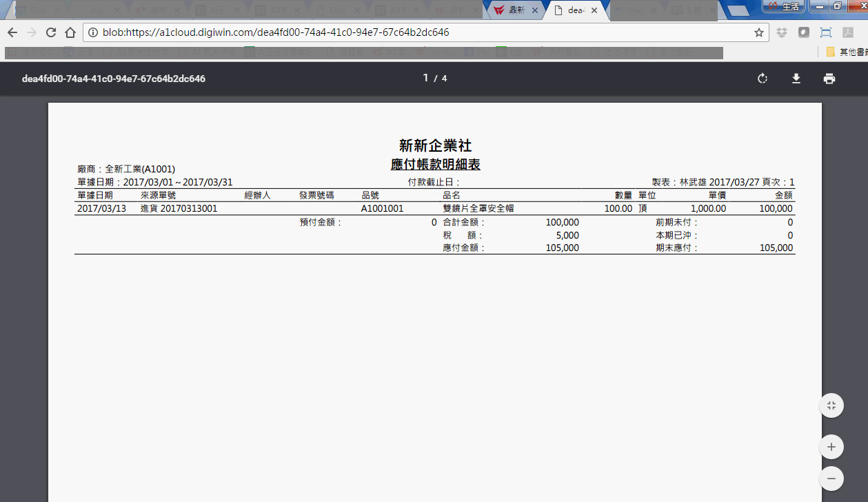Zoom out of the PDF
Image resolution: width=868 pixels, height=502 pixels.
coord(831,478)
